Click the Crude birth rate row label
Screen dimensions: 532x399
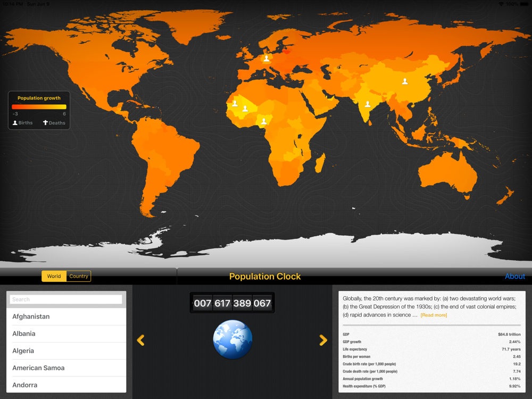(369, 364)
